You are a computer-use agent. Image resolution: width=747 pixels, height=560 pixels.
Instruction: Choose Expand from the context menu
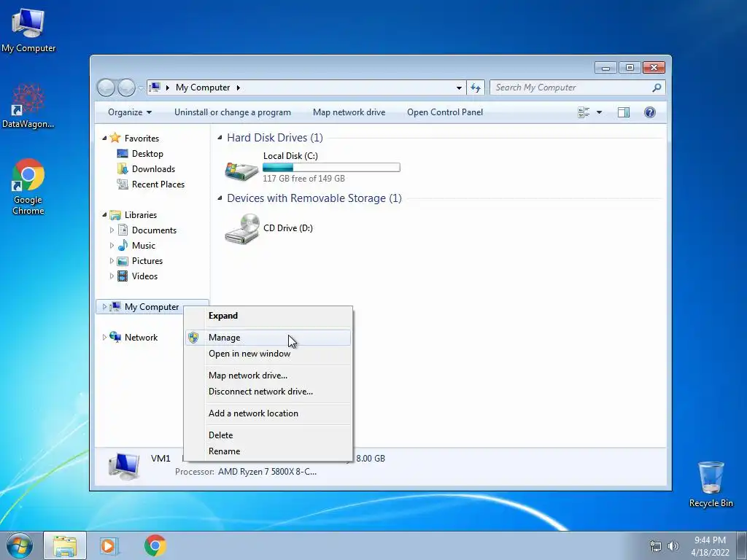tap(267, 316)
